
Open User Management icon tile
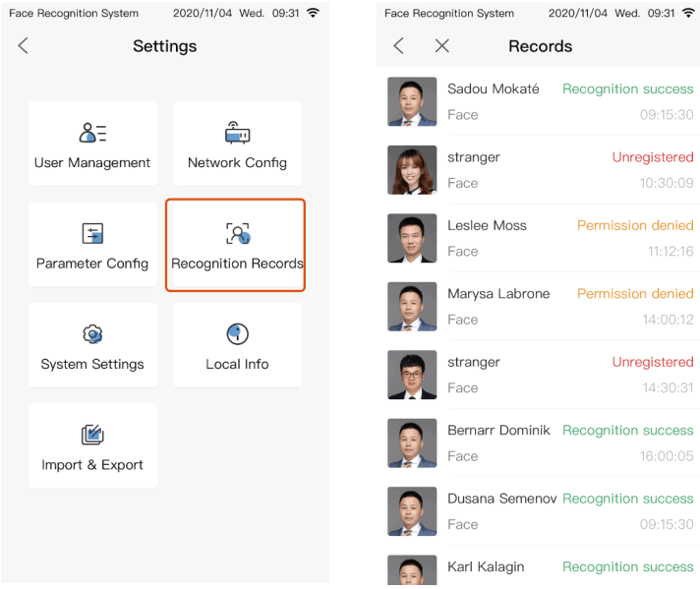click(x=92, y=134)
